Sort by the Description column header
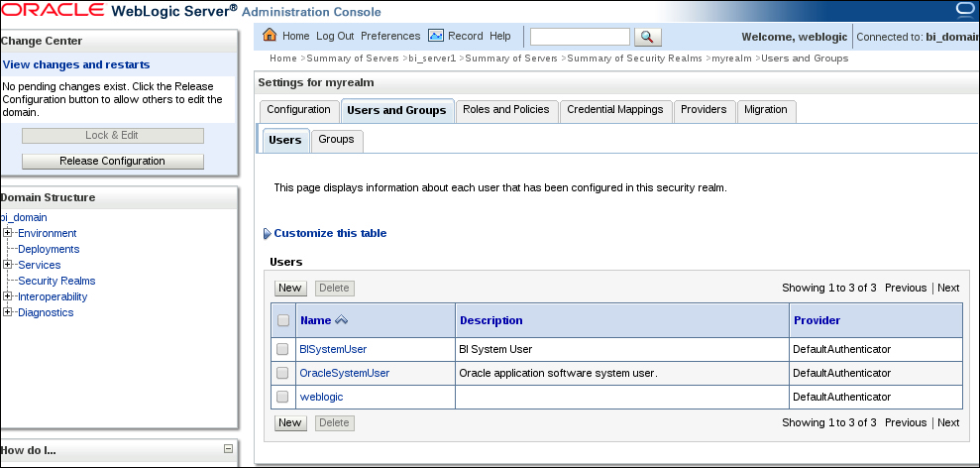 tap(491, 320)
